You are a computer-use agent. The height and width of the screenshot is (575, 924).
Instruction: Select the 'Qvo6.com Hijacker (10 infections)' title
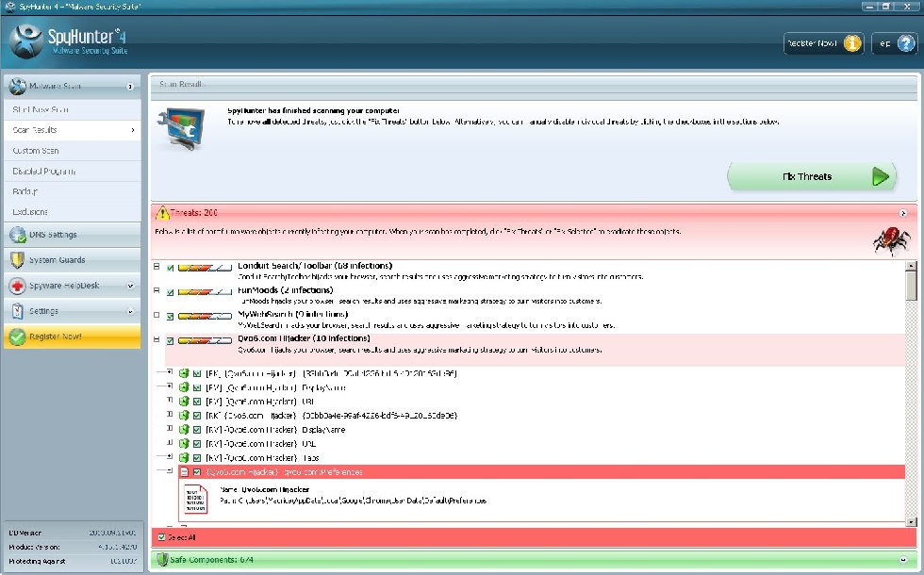[x=304, y=338]
